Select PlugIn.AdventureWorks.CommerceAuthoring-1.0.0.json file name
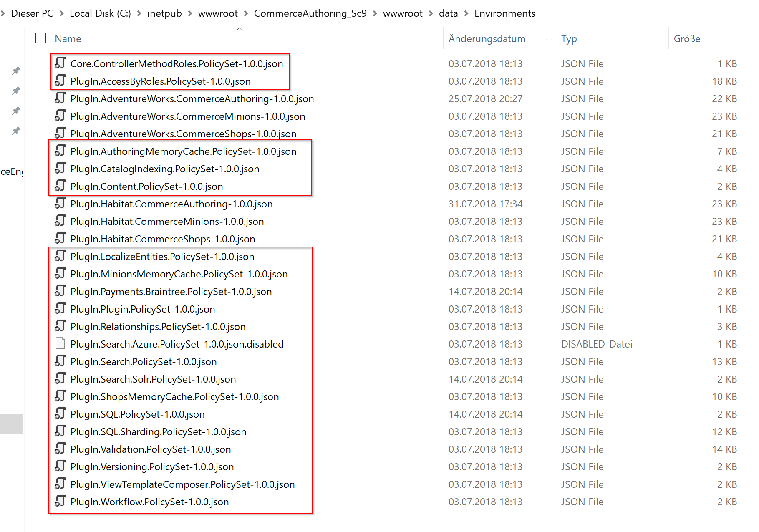This screenshot has height=532, width=759. [x=192, y=99]
